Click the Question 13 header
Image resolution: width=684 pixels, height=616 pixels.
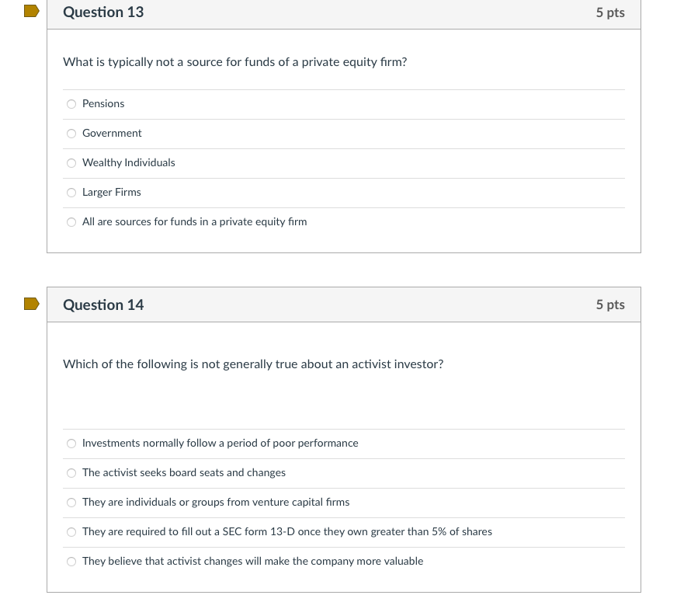(103, 12)
